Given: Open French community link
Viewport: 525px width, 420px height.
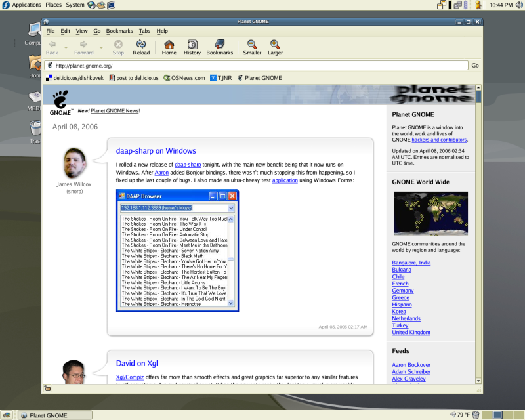Looking at the screenshot, I should (400, 283).
